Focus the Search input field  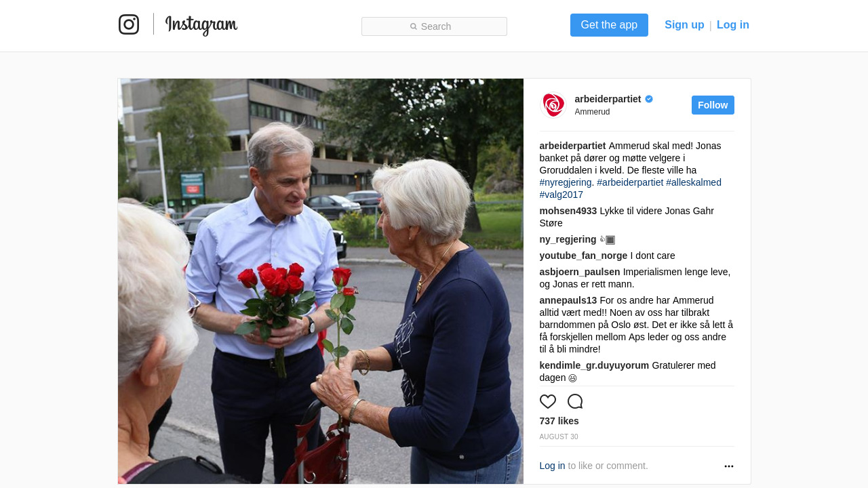[x=434, y=26]
